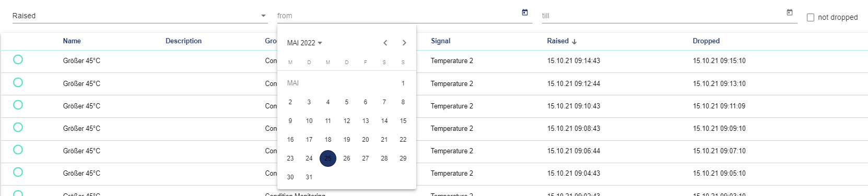Select the circle of the 09:10:43 alarm row
868x196 pixels.
tap(18, 105)
